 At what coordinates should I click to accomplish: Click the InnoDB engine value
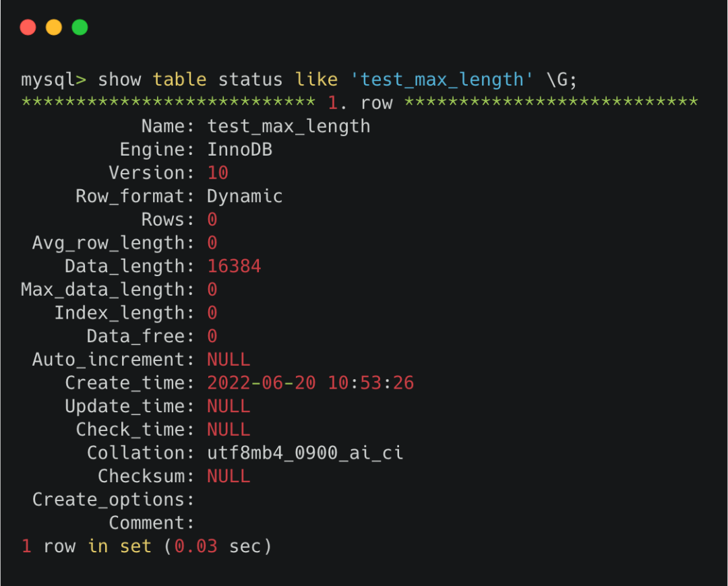pyautogui.click(x=239, y=150)
